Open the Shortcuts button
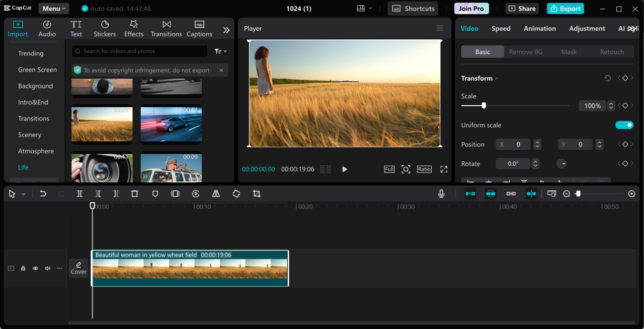 [413, 9]
